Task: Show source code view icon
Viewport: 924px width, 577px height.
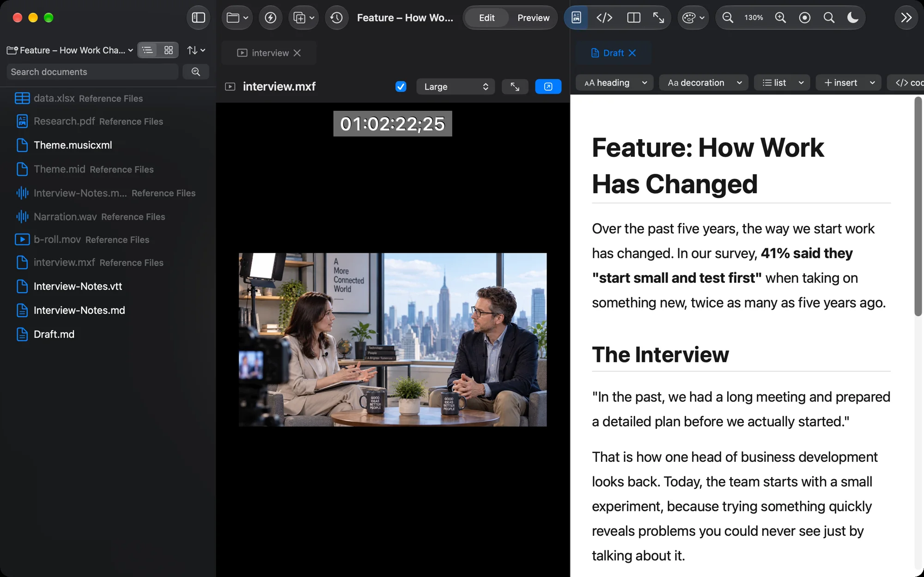Action: (604, 18)
